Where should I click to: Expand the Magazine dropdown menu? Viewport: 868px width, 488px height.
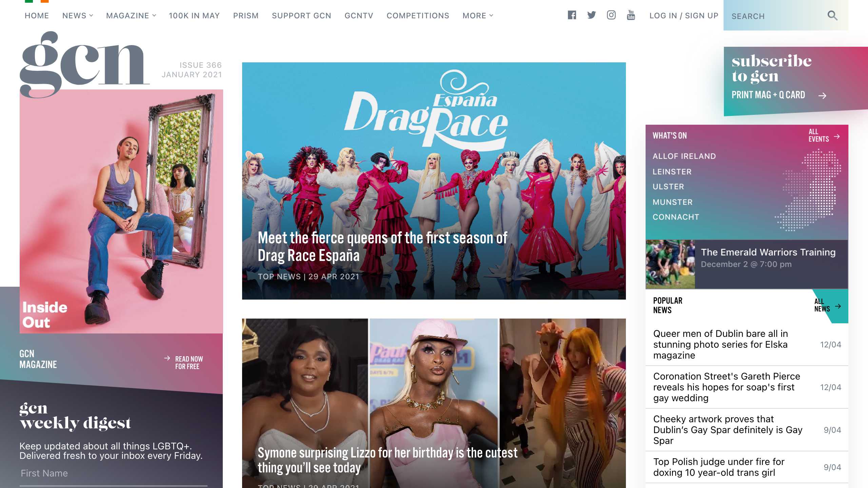131,16
